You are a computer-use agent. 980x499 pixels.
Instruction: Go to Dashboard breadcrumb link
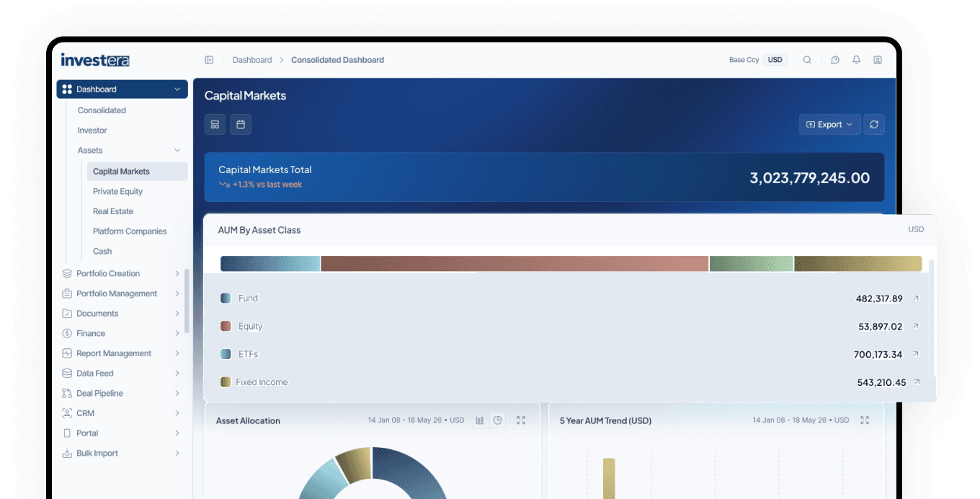(x=252, y=60)
